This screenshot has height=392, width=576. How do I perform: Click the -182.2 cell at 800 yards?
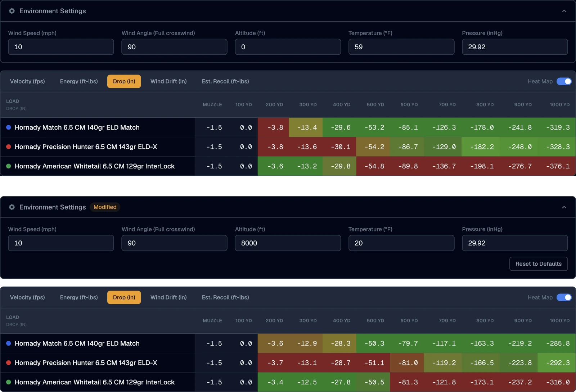pos(481,147)
